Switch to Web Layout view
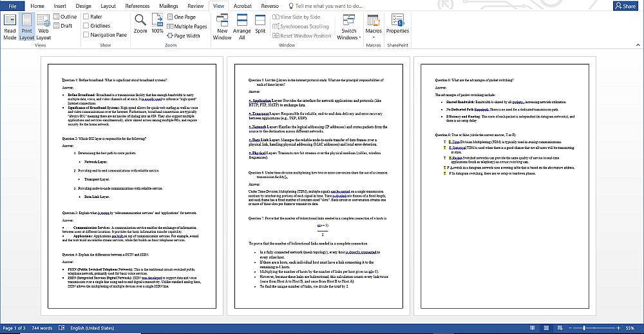 pos(44,26)
